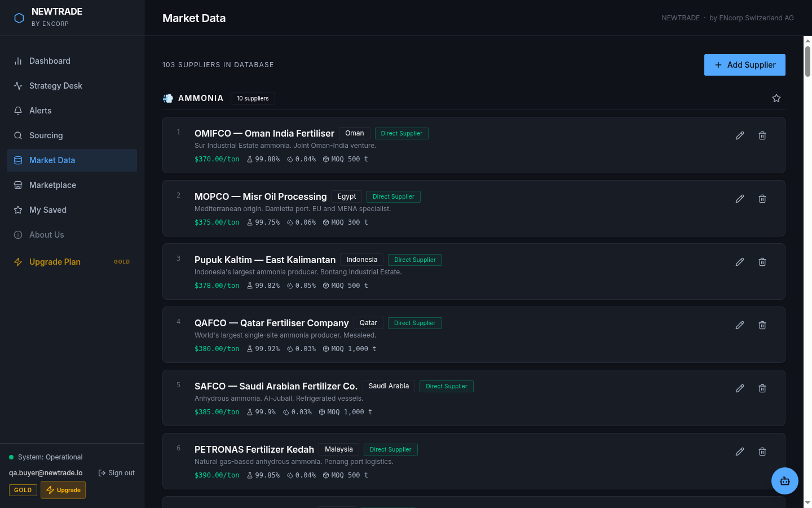The width and height of the screenshot is (812, 508).
Task: Click the SAFCO — Saudi Arabian Fertilizer Co. title
Action: click(276, 386)
